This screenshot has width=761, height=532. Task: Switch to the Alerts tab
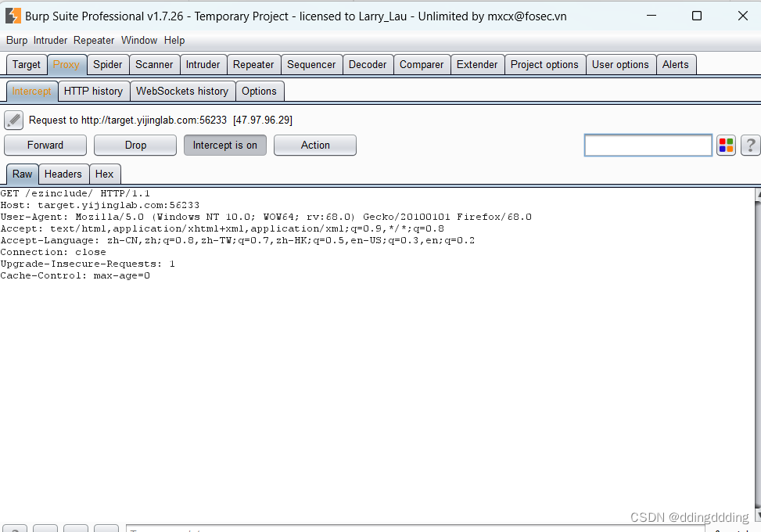676,65
